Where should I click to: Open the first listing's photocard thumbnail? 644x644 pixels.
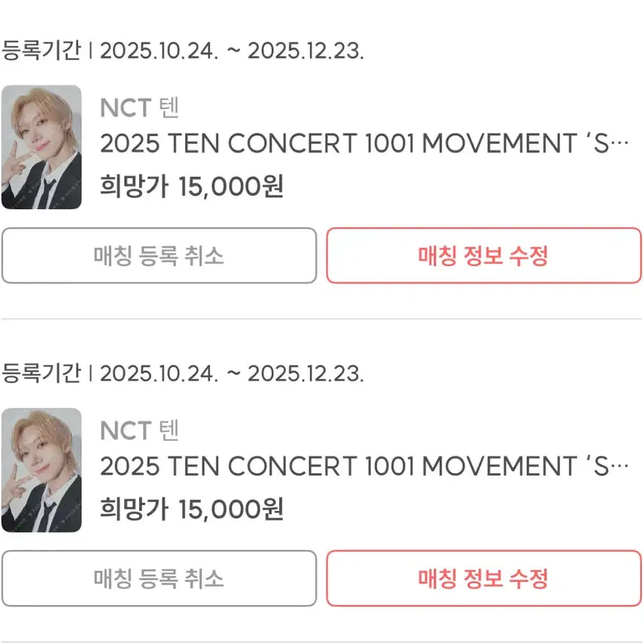point(41,147)
